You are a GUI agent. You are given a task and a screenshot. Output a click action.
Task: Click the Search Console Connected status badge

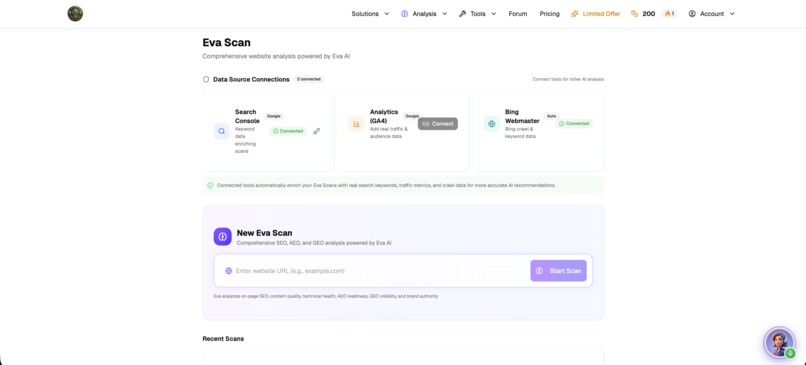pyautogui.click(x=288, y=131)
